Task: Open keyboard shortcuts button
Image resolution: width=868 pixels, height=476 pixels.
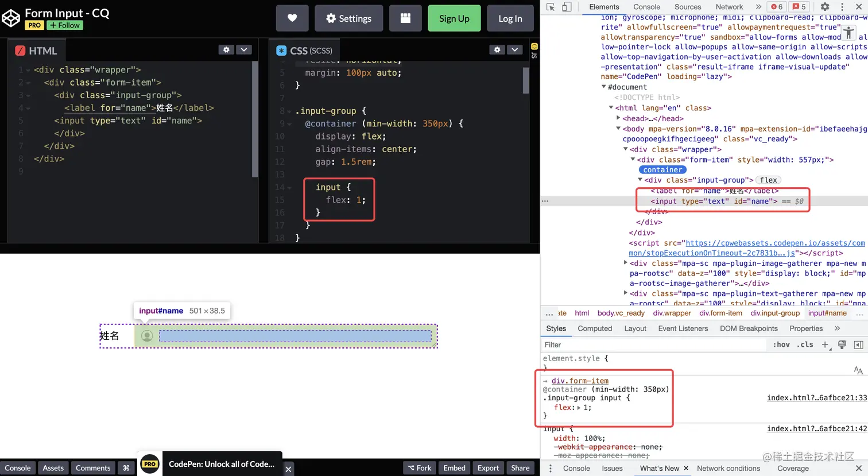Action: pyautogui.click(x=126, y=468)
